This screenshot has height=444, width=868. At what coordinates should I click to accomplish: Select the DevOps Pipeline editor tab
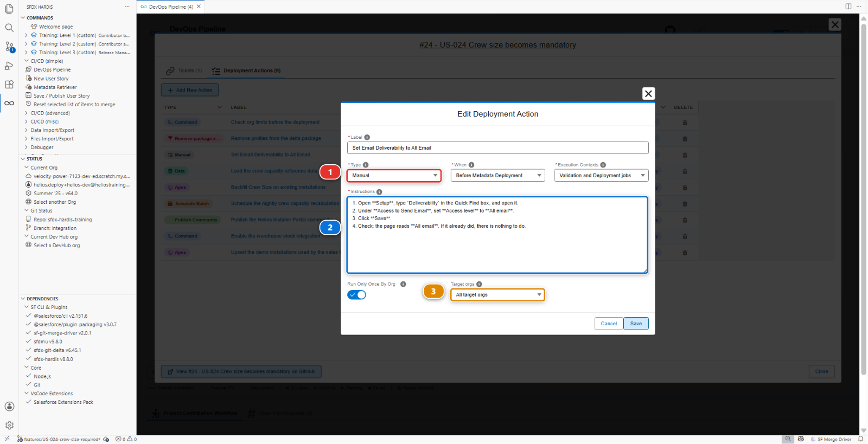pyautogui.click(x=170, y=7)
